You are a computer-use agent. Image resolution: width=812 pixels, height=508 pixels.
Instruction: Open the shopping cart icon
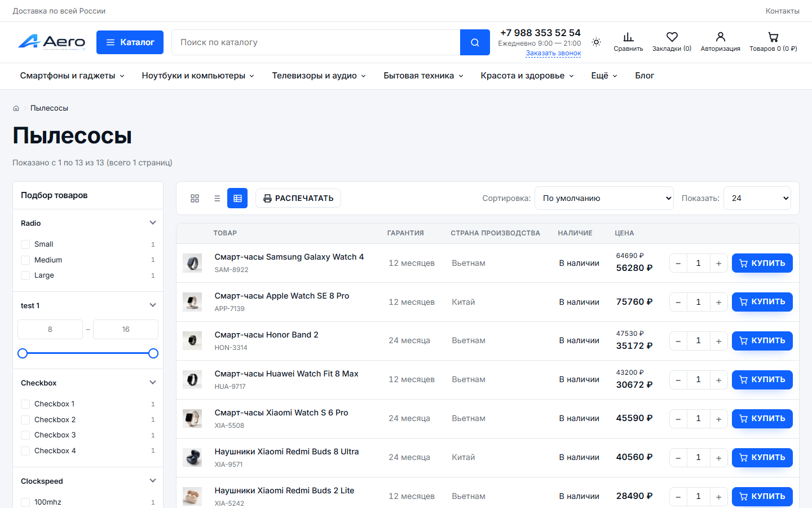point(773,42)
